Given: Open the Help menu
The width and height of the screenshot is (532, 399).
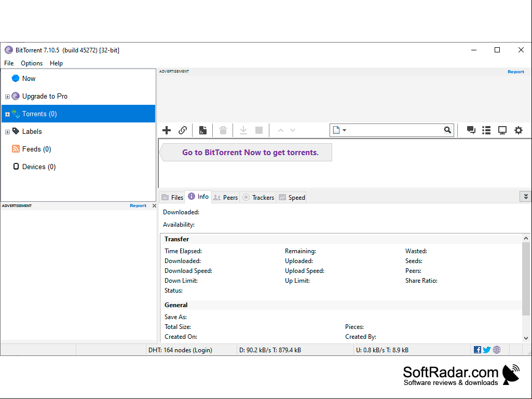Looking at the screenshot, I should pyautogui.click(x=56, y=63).
